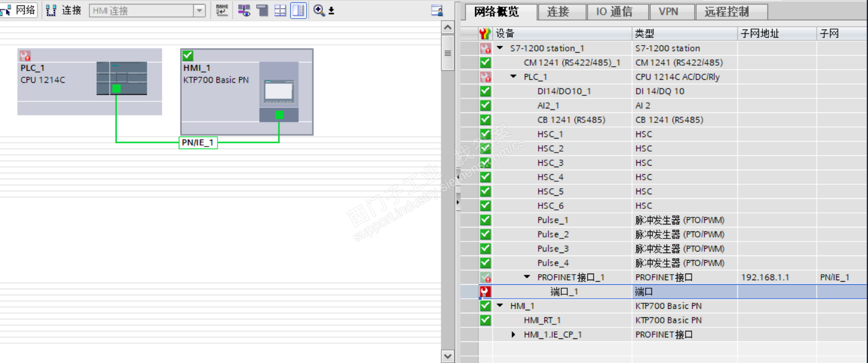This screenshot has width=868, height=363.
Task: Click the 子网地址 column header
Action: coord(777,34)
